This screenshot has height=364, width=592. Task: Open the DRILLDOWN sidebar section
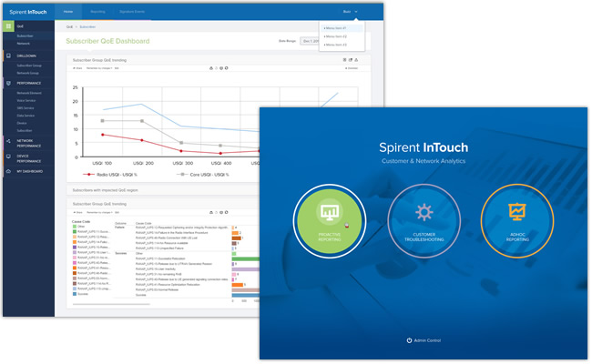[x=26, y=56]
